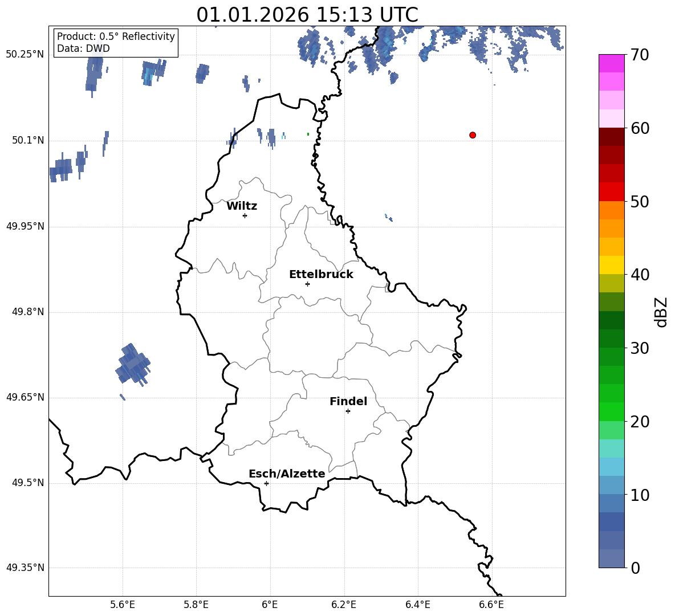Click the 50.25°N latitude label
This screenshot has width=675, height=616.
click(25, 55)
